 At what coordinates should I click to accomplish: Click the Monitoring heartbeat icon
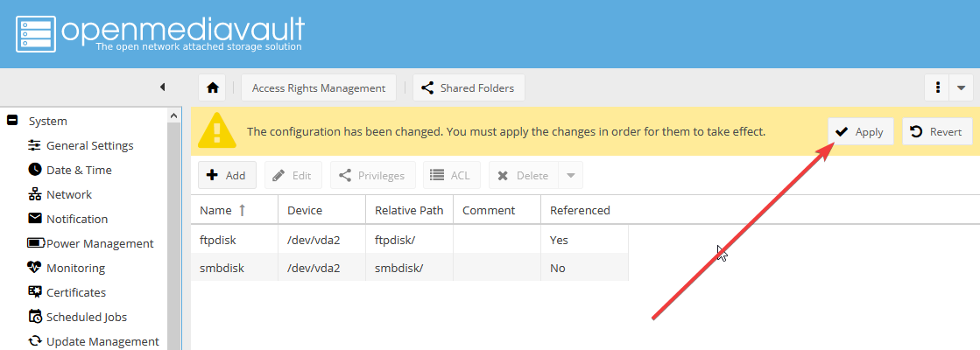35,268
